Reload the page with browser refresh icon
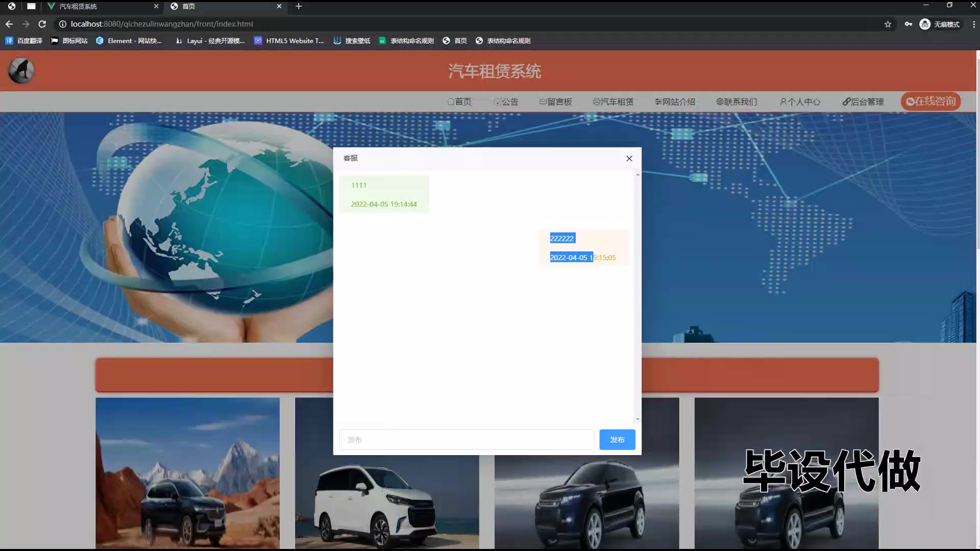This screenshot has height=551, width=980. click(x=42, y=24)
